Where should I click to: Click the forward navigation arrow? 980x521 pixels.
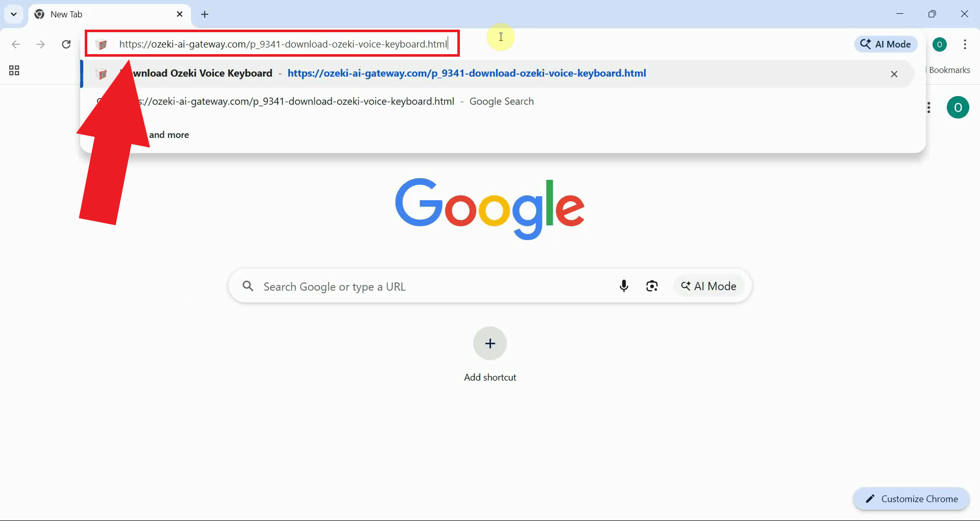pos(41,44)
